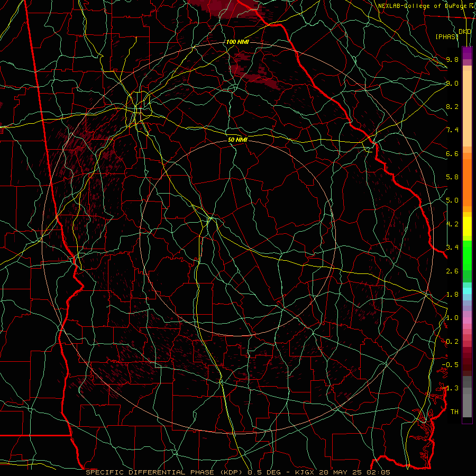476x476 pixels.
Task: Click the -0.5 value on the color scale
Action: [450, 365]
